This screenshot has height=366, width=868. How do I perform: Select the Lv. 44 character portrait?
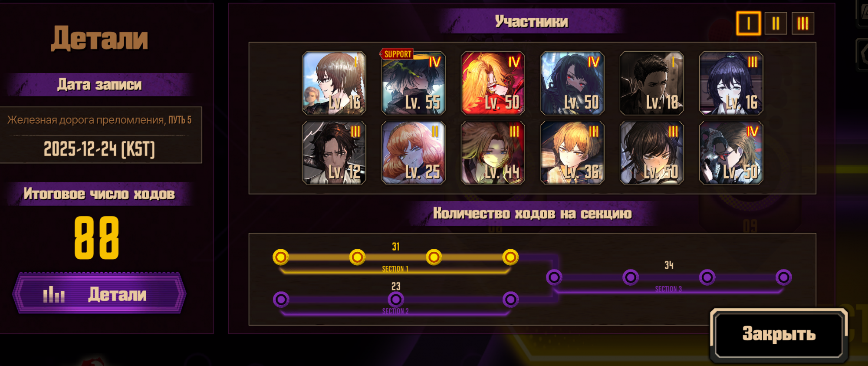point(493,153)
